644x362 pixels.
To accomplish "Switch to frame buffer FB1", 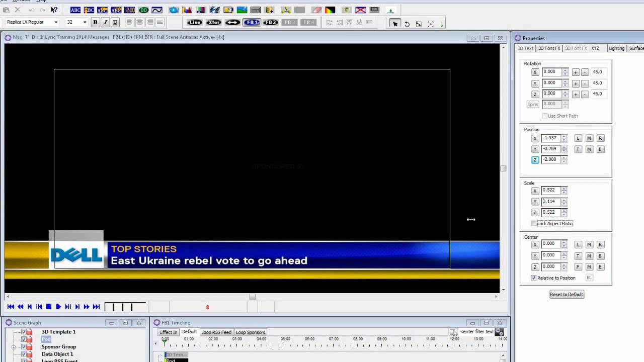I will point(252,22).
